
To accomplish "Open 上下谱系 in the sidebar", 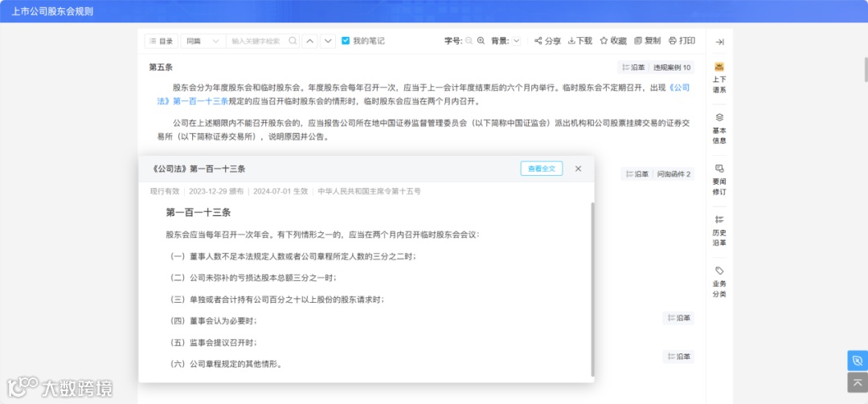I will coord(719,78).
